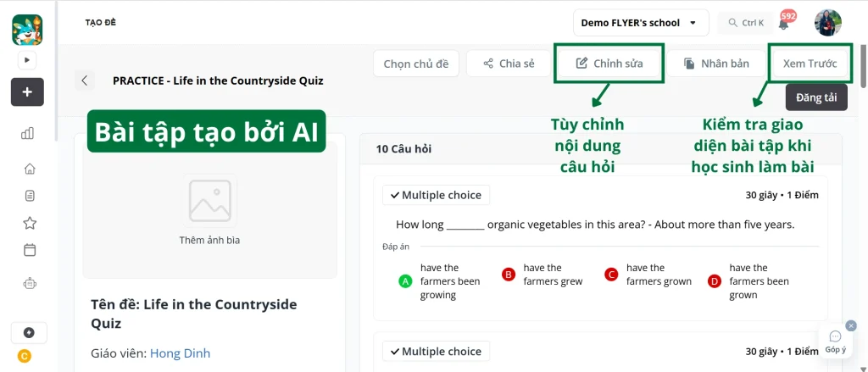
Task: Open the calendar icon in sidebar
Action: click(30, 250)
